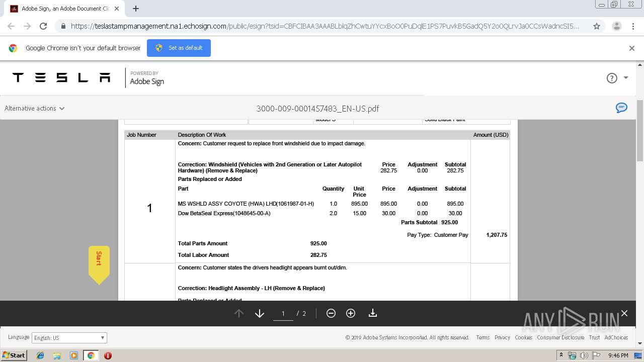644x362 pixels.
Task: Open the Language dropdown English: US
Action: pyautogui.click(x=69, y=338)
